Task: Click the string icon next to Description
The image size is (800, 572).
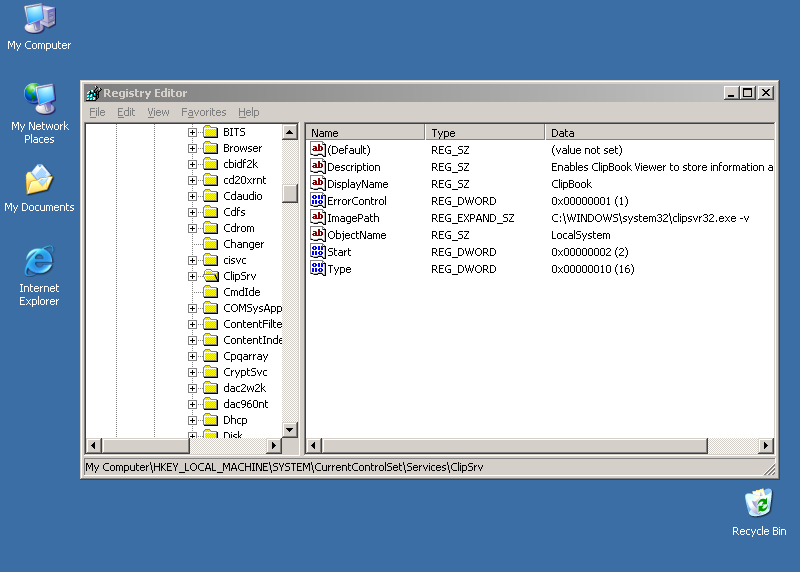Action: click(x=317, y=166)
